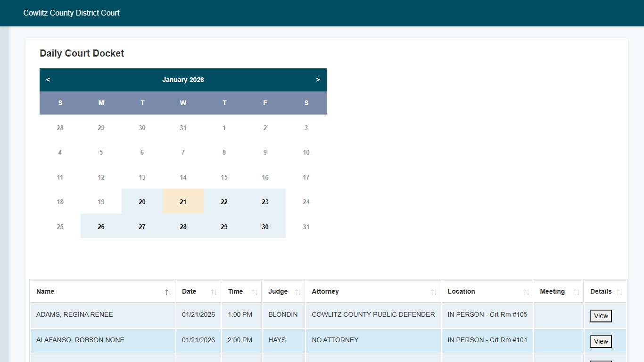Open Cowlitz County District Court home link
This screenshot has width=644, height=362.
pyautogui.click(x=72, y=13)
